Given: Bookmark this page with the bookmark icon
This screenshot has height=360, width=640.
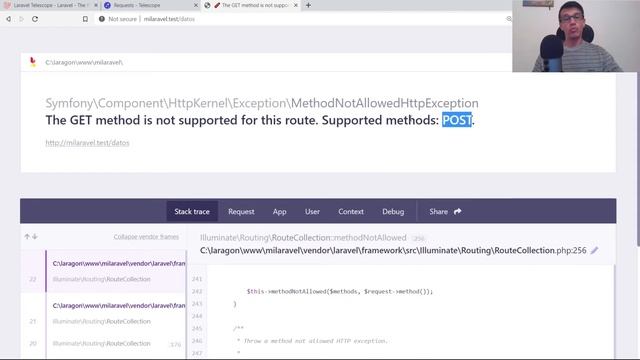Looking at the screenshot, I should click(85, 19).
